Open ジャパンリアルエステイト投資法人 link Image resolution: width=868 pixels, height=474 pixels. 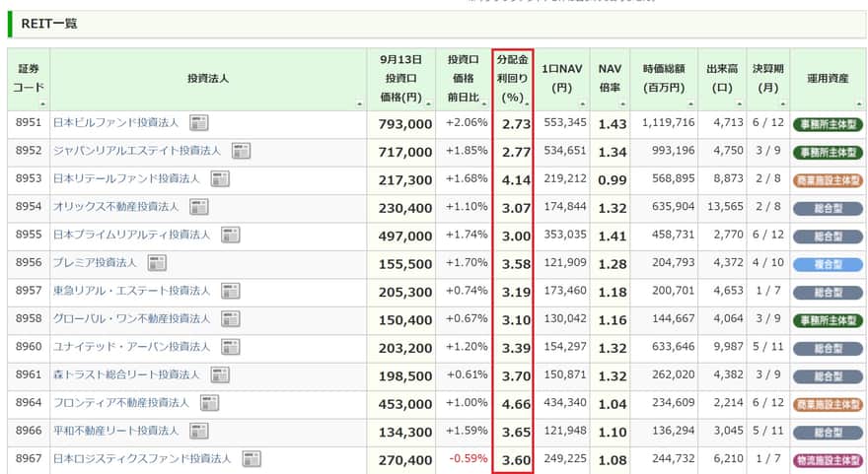[x=137, y=151]
